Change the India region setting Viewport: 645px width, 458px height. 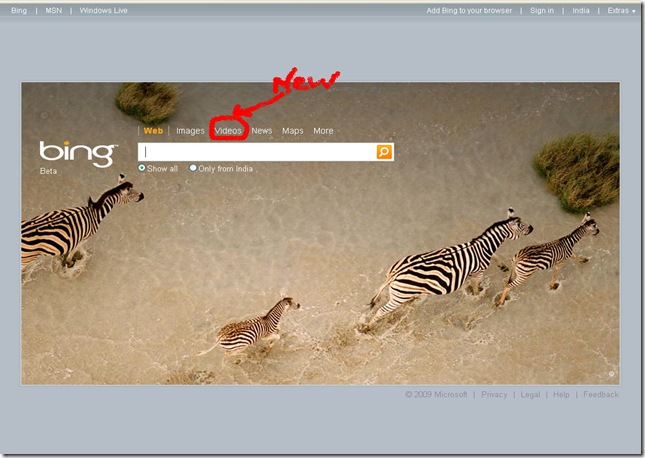point(581,11)
